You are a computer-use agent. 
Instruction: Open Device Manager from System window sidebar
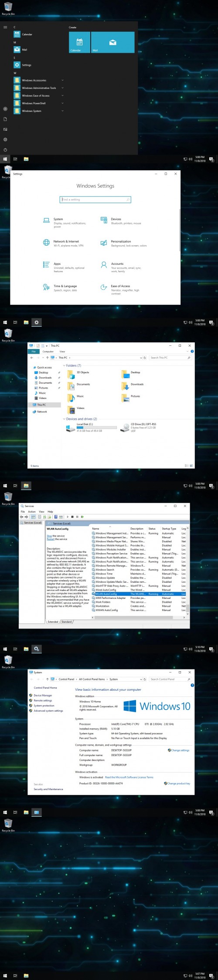pos(43,696)
